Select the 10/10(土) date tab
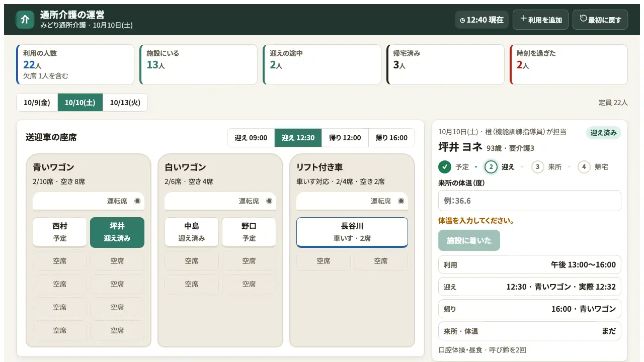The width and height of the screenshot is (644, 362). 80,103
